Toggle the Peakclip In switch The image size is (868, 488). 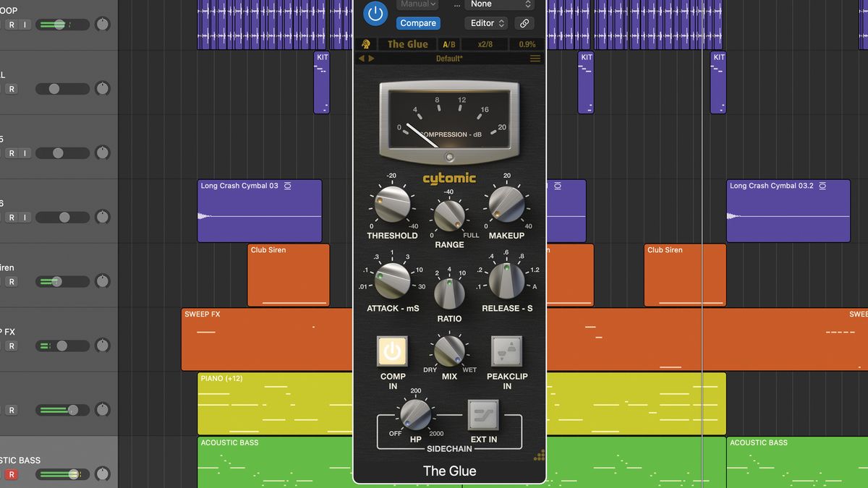click(506, 351)
